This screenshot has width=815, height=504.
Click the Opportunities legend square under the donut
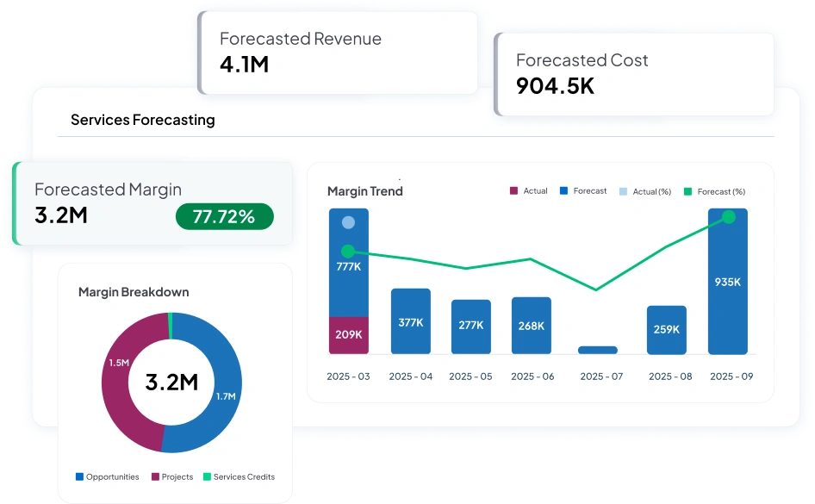click(80, 476)
